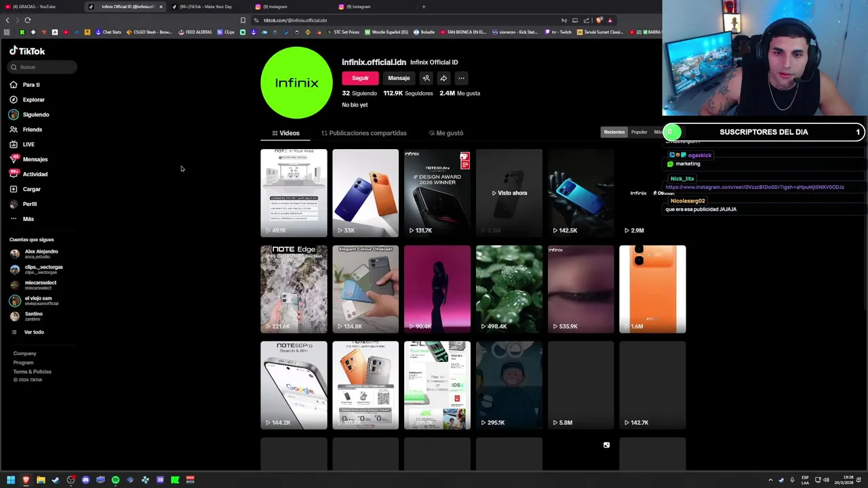This screenshot has width=868, height=488.
Task: Open the LIVE section
Action: [22, 144]
